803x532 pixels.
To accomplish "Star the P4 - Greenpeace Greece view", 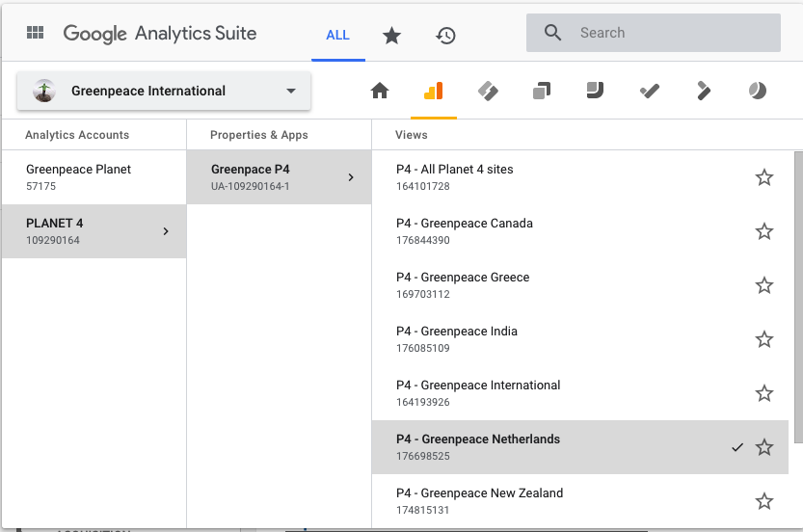I will coord(764,285).
